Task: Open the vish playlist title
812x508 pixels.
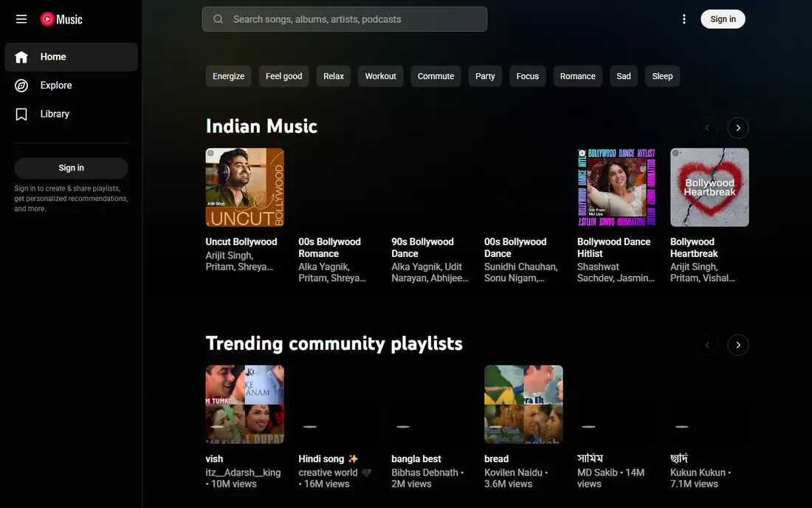Action: click(214, 459)
